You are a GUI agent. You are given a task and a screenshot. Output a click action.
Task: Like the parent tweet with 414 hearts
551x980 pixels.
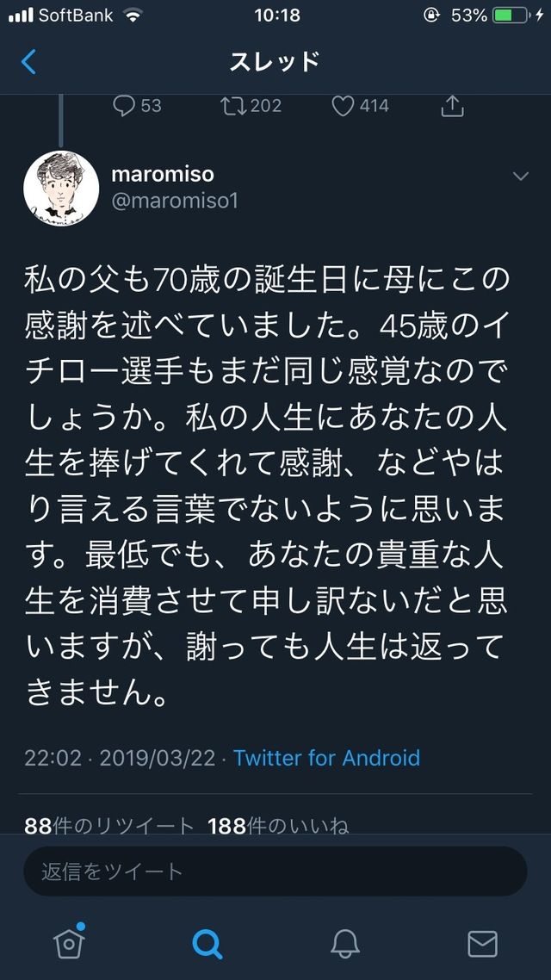[343, 106]
